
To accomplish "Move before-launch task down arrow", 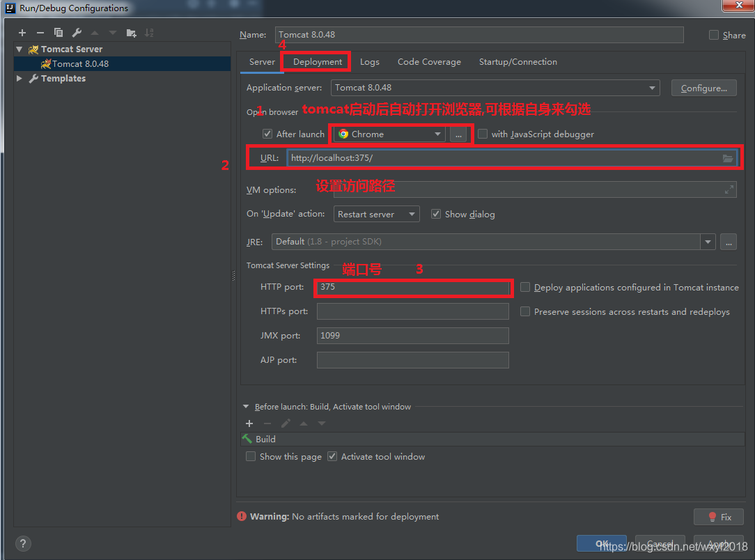I will click(322, 423).
